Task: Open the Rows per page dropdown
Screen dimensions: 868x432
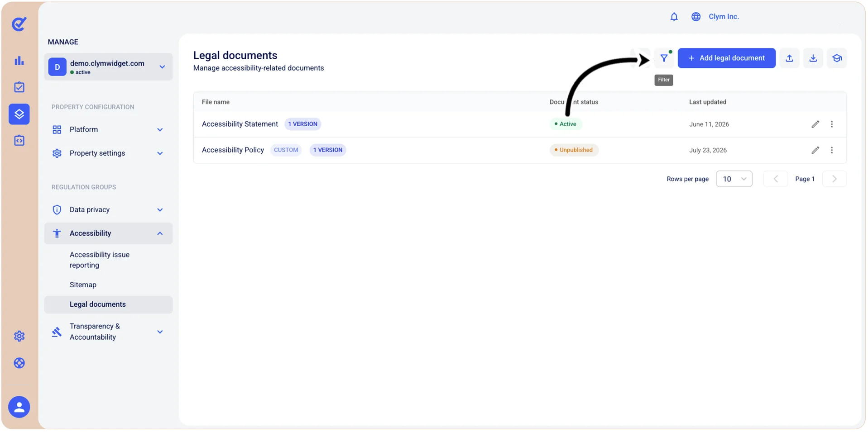Action: click(x=734, y=179)
